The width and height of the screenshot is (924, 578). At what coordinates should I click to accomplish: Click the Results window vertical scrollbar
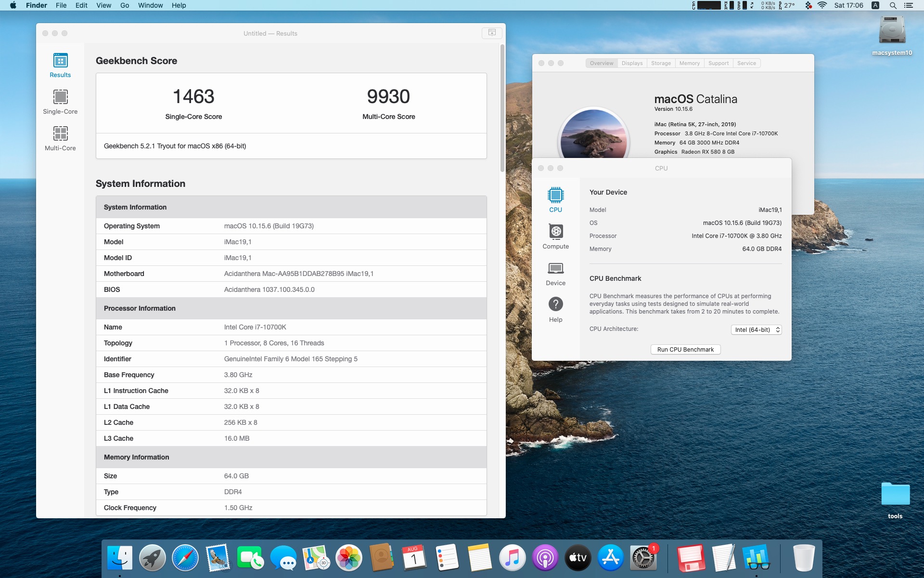pos(502,108)
